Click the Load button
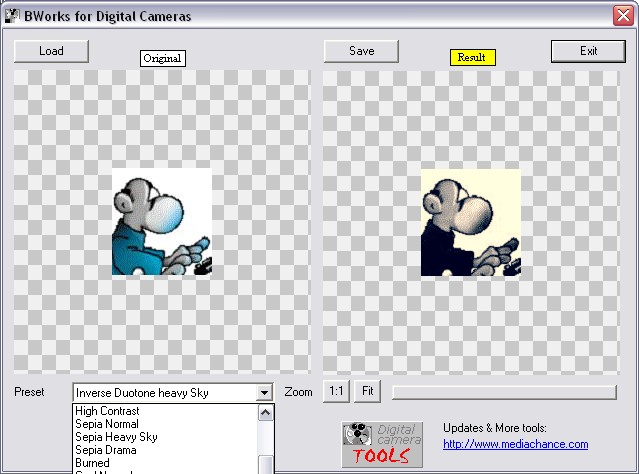The height and width of the screenshot is (474, 639). [x=51, y=51]
